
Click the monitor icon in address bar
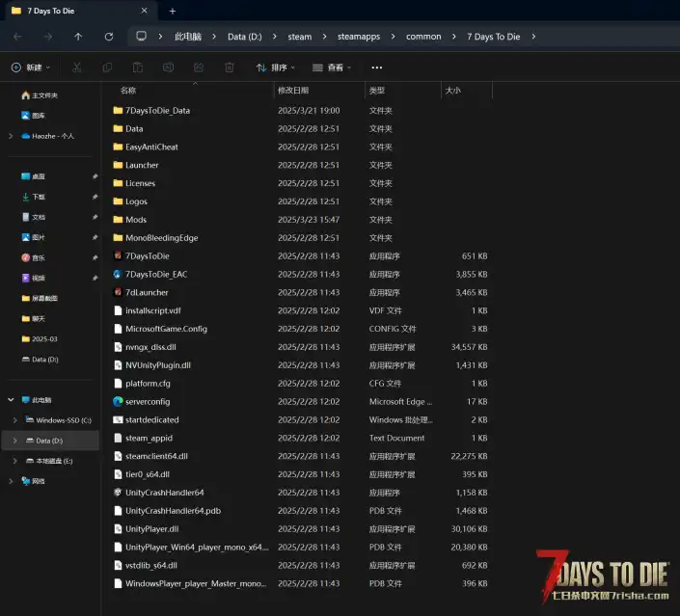click(x=142, y=37)
